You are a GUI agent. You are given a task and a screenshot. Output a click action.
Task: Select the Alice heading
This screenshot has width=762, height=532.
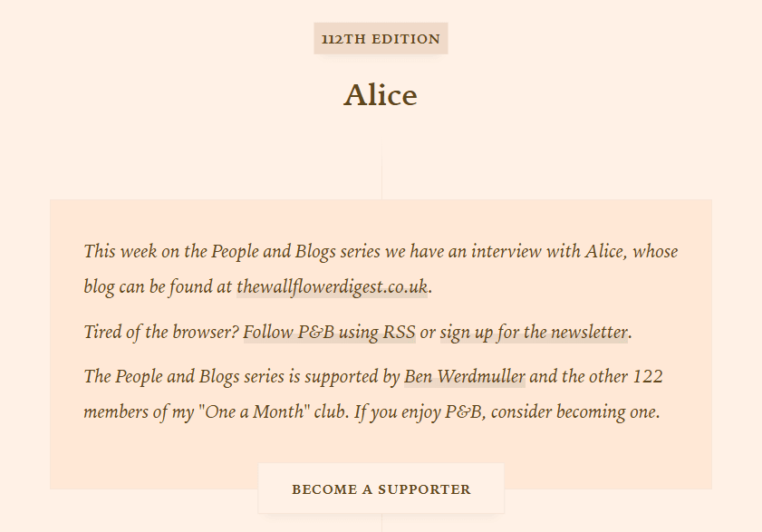(x=381, y=94)
